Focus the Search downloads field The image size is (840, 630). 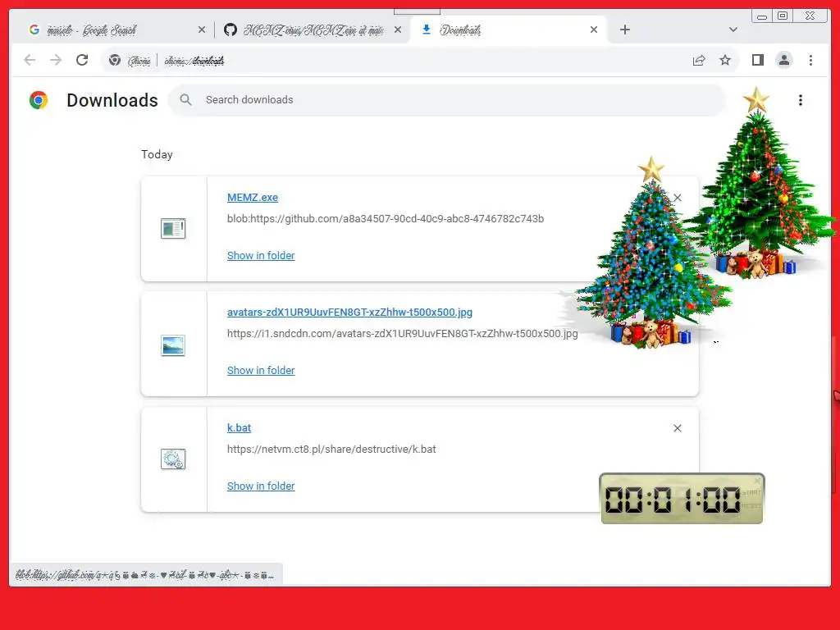(x=447, y=99)
